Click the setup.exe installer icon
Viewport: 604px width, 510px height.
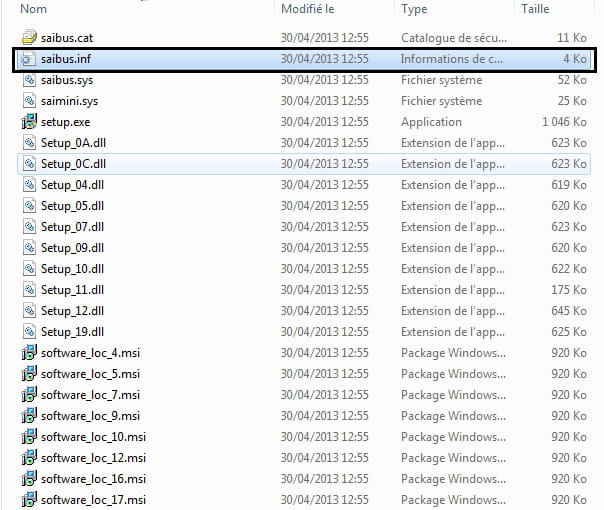click(x=29, y=122)
